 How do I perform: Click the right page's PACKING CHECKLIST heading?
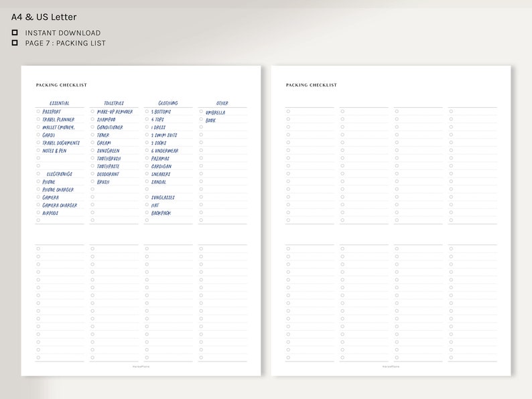tap(312, 85)
